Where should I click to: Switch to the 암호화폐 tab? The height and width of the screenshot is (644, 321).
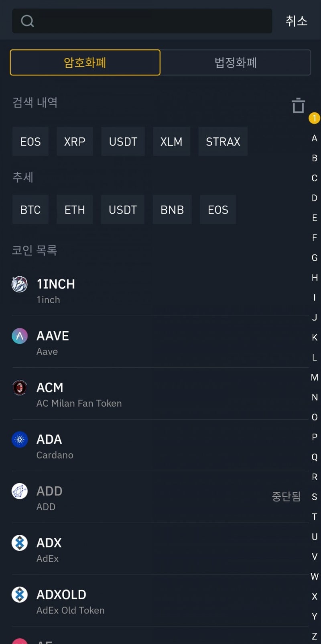click(85, 63)
